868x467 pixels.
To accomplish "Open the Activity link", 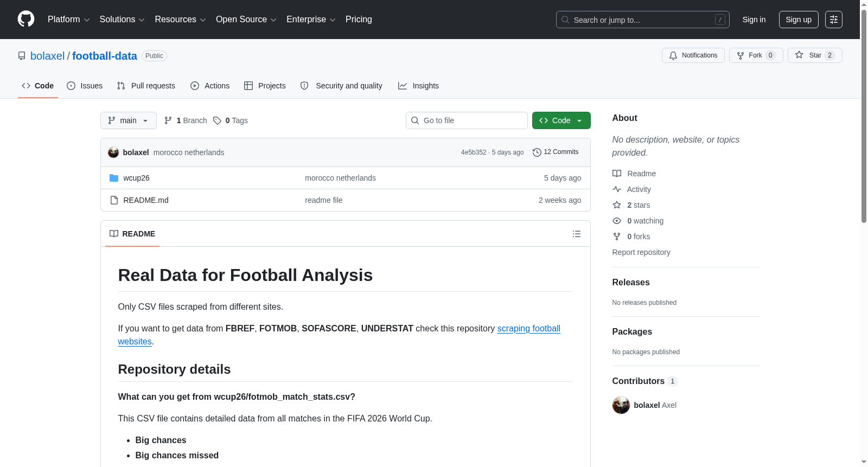I will click(x=632, y=189).
